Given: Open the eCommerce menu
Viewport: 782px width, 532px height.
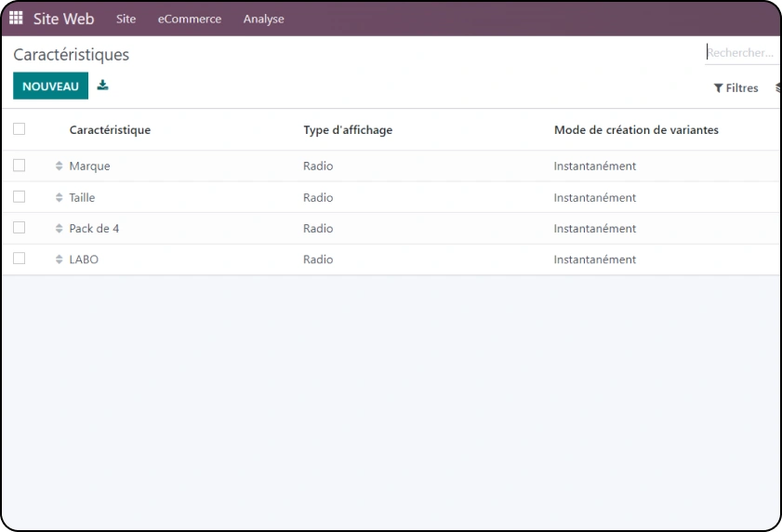Looking at the screenshot, I should (x=190, y=19).
